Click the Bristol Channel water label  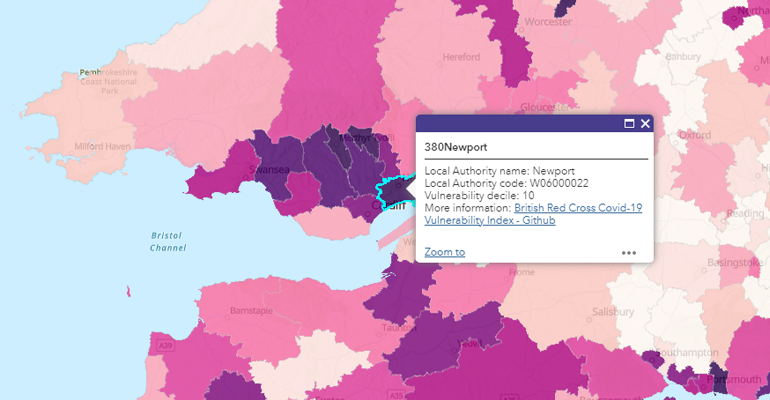click(167, 241)
